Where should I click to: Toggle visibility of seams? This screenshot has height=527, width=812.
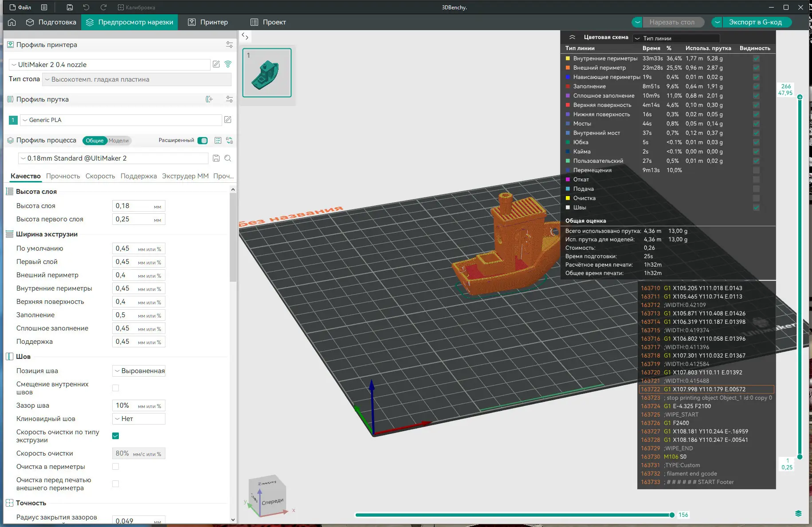point(756,208)
